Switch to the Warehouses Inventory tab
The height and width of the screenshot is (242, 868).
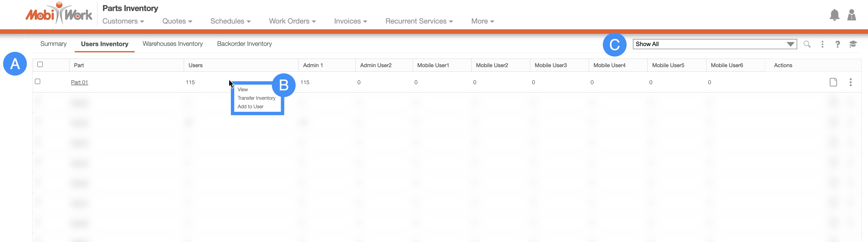(172, 44)
